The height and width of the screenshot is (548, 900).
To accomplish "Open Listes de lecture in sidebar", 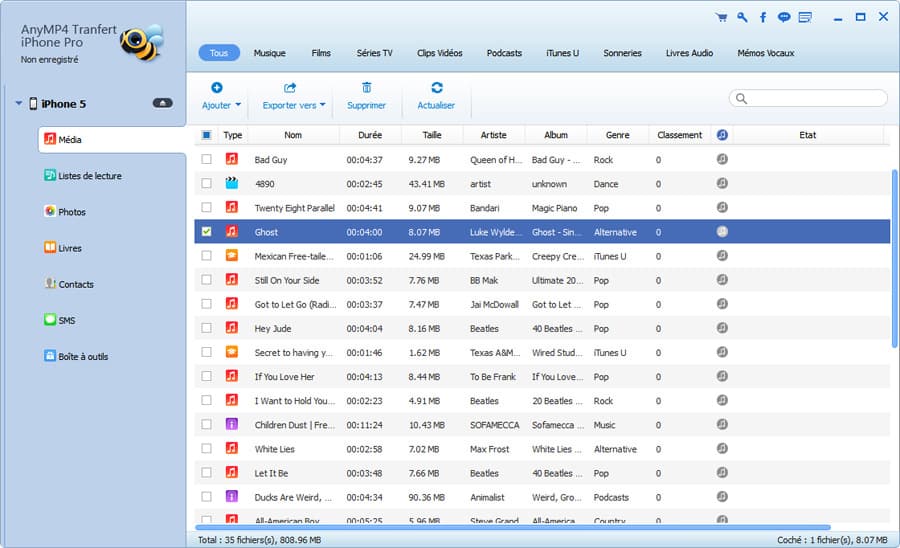I will tap(83, 176).
